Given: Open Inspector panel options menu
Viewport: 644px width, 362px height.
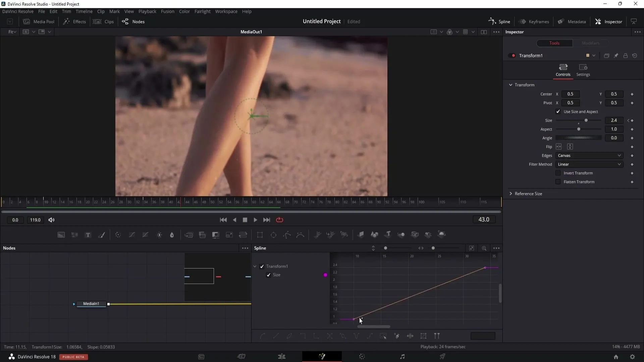Looking at the screenshot, I should point(637,32).
